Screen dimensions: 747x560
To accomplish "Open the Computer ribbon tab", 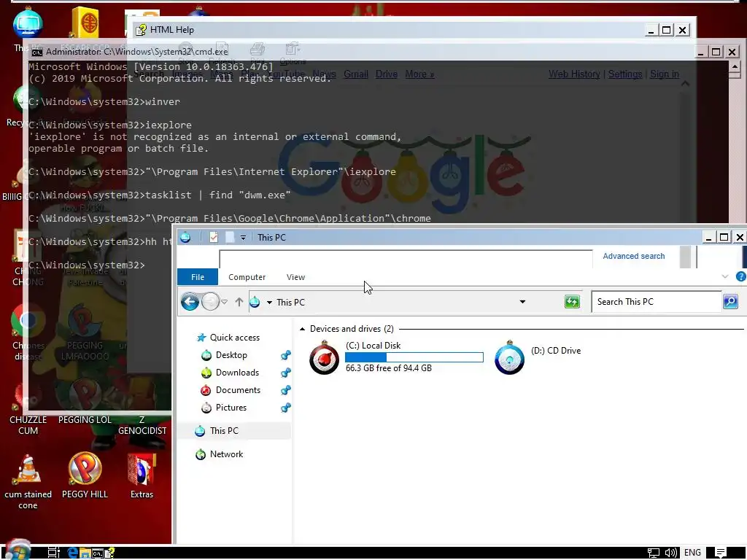I will (247, 276).
